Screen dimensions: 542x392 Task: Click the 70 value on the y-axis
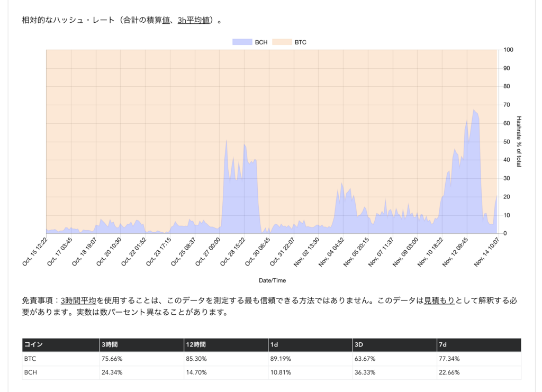coord(507,105)
